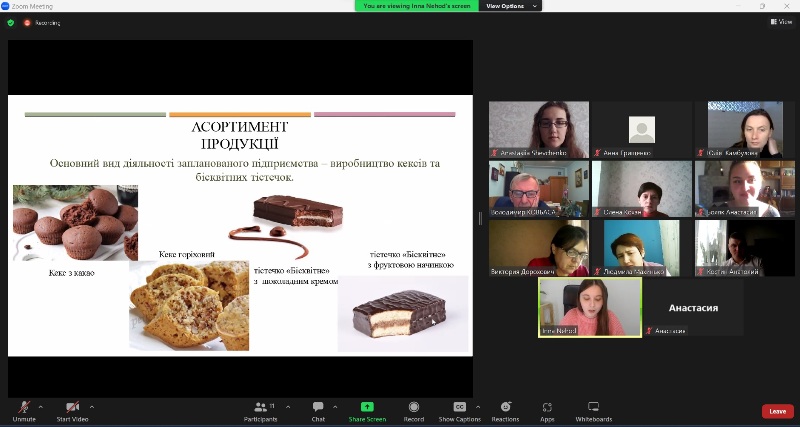Expand the arrow next to Chat

point(335,407)
